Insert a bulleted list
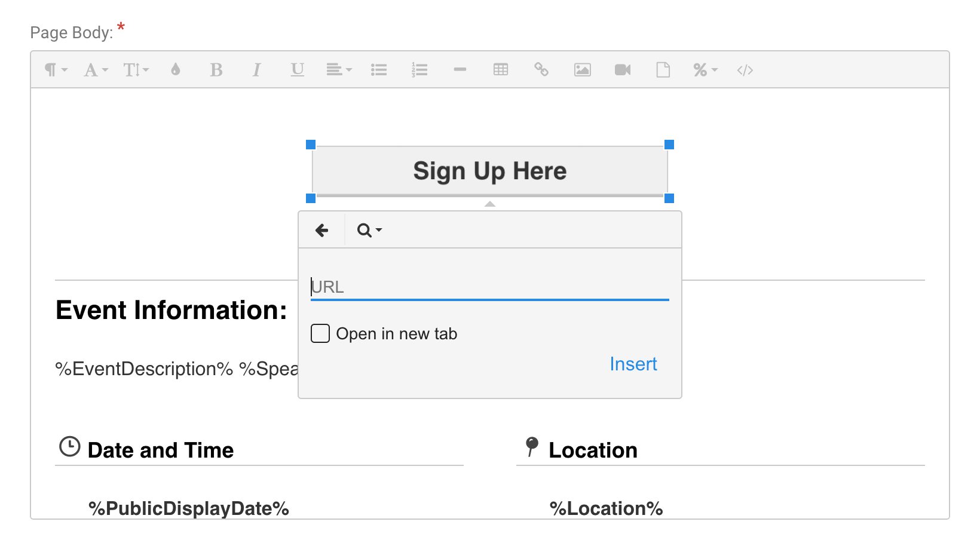Viewport: 980px width, 546px height. pyautogui.click(x=379, y=70)
